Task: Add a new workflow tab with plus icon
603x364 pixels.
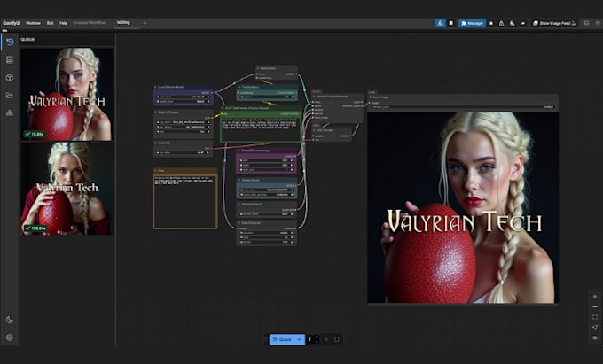Action: (145, 22)
